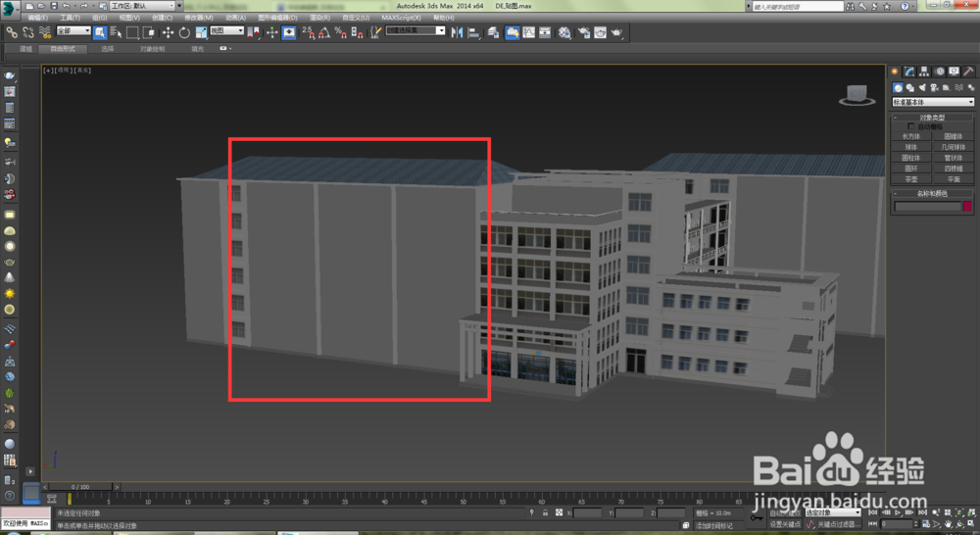Switch to the 自由形式 ribbon tab

[63, 49]
